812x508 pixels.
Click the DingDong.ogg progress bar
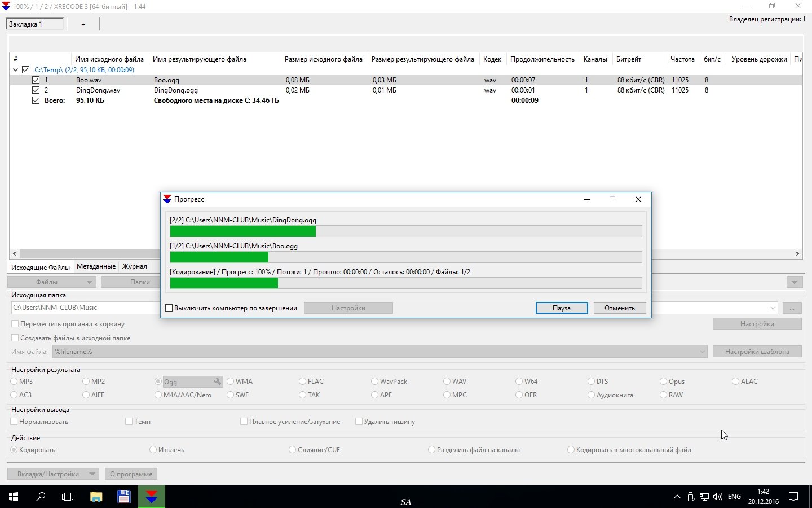tap(405, 231)
